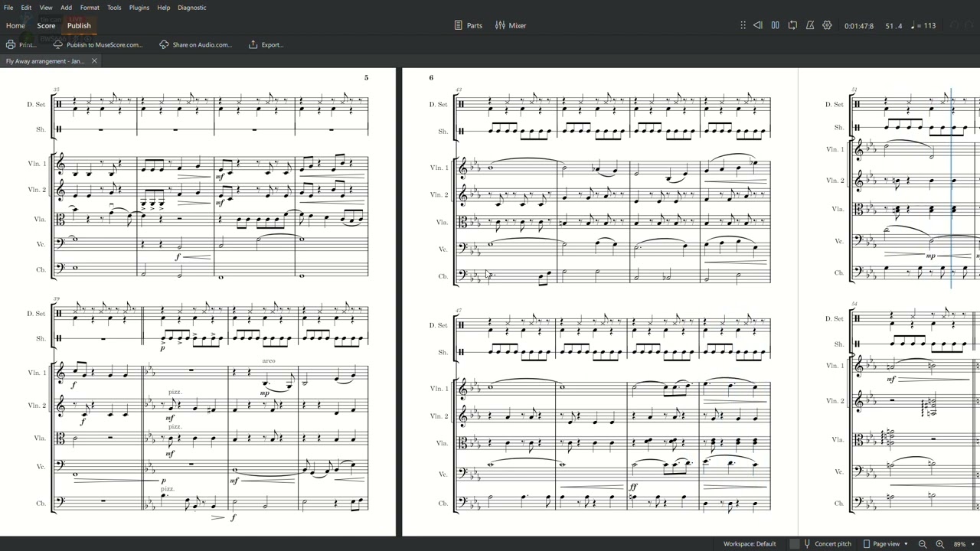980x551 pixels.
Task: Click the Export button
Action: [266, 44]
